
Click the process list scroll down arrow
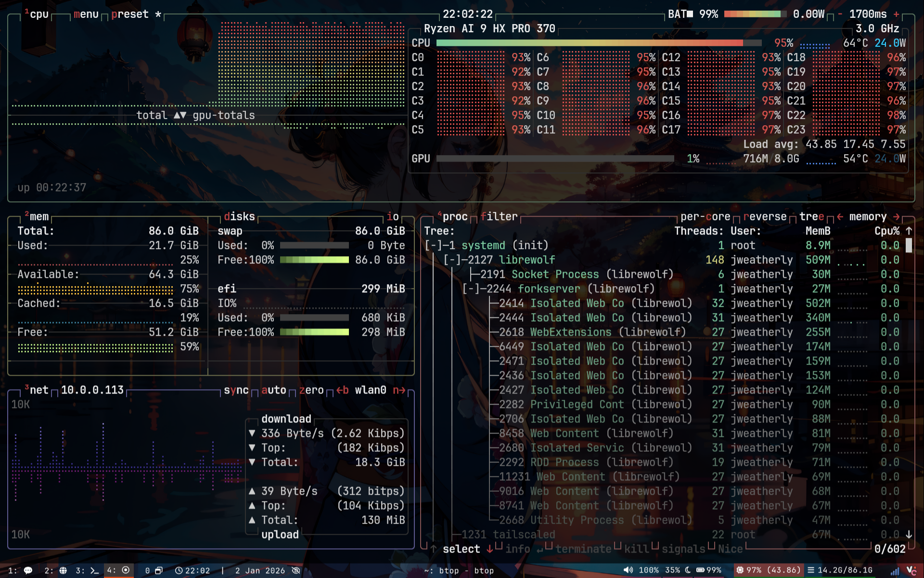coord(909,535)
